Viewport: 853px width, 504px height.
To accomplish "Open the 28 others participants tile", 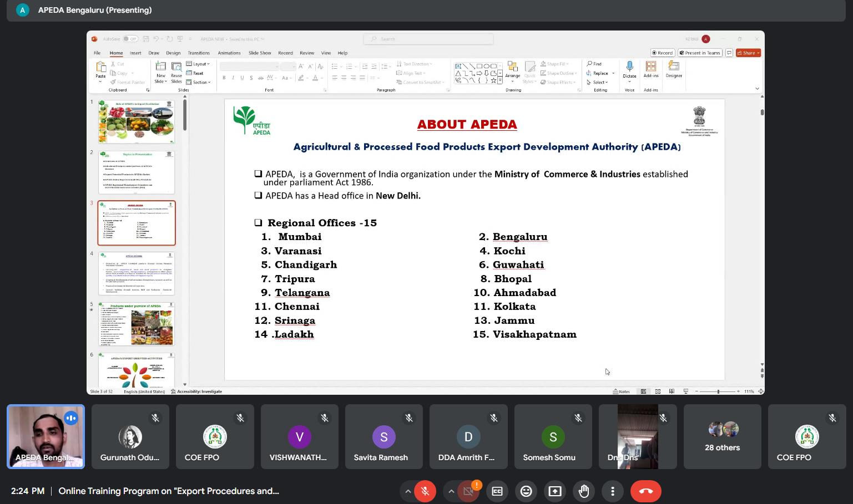I will 722,437.
